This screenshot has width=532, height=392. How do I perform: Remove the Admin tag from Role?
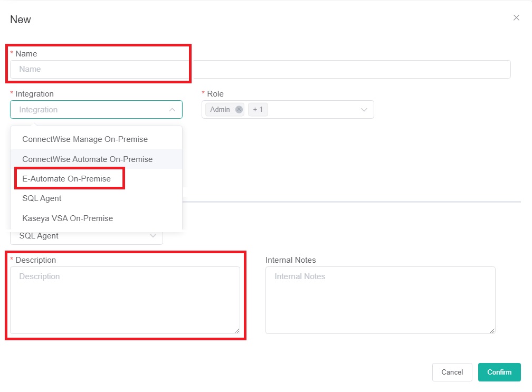coord(239,110)
